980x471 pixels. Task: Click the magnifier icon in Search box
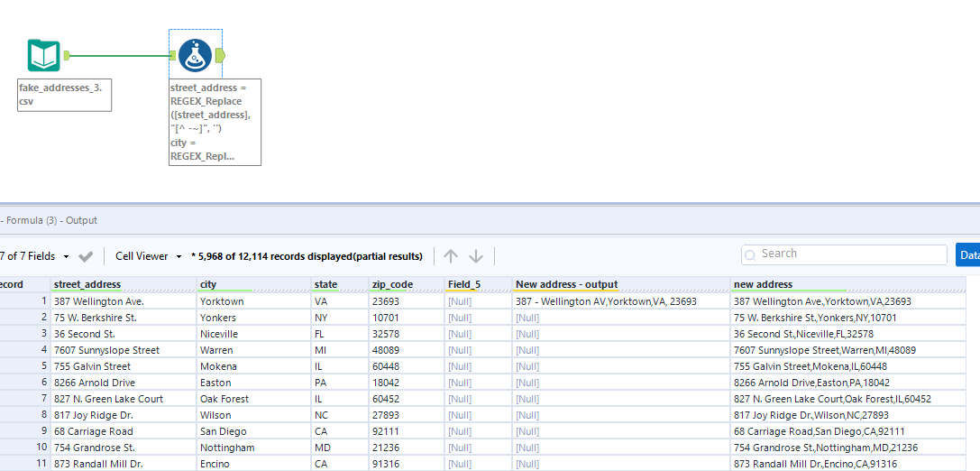pos(751,254)
